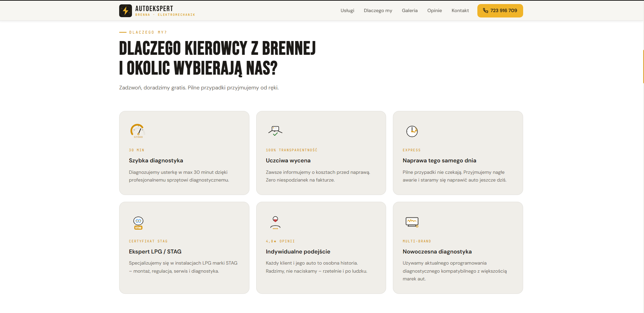Click the monitor waveform icon on the Nowoczesna diagnostyka card
This screenshot has width=644, height=313.
[412, 222]
